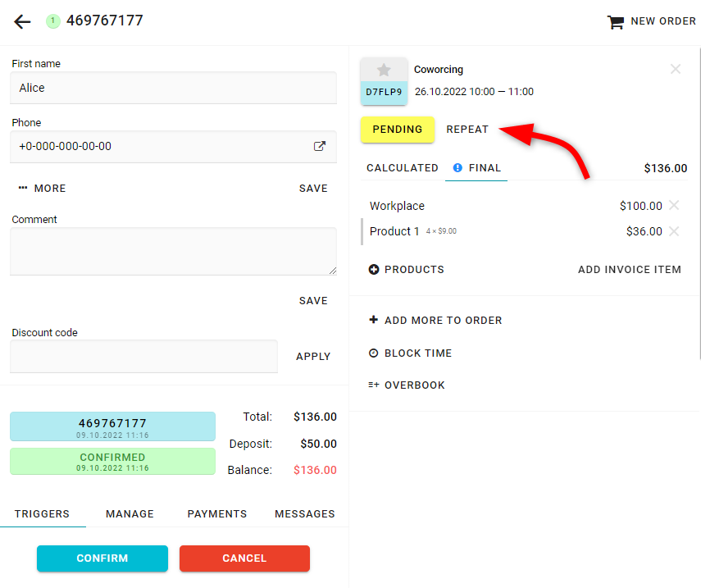
Task: Click the plus icon next to Products
Action: (374, 270)
